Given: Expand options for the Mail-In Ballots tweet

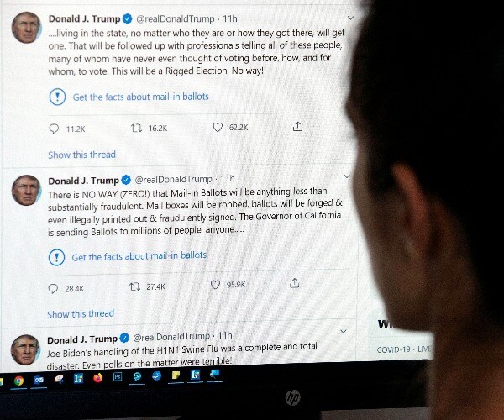Looking at the screenshot, I should pyautogui.click(x=347, y=176).
